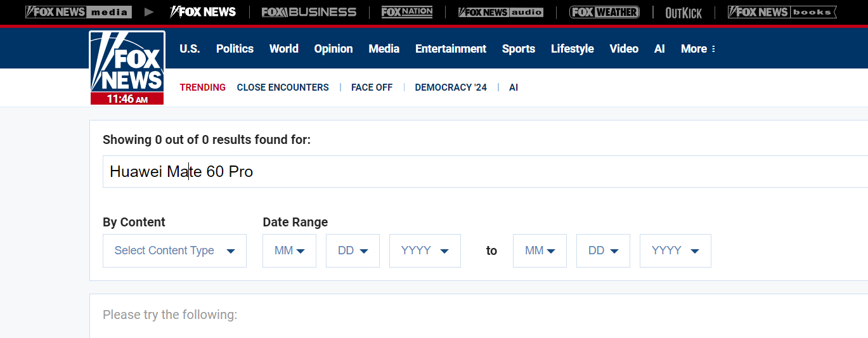The height and width of the screenshot is (338, 868).
Task: Click the 'Date Range' label
Action: [295, 222]
